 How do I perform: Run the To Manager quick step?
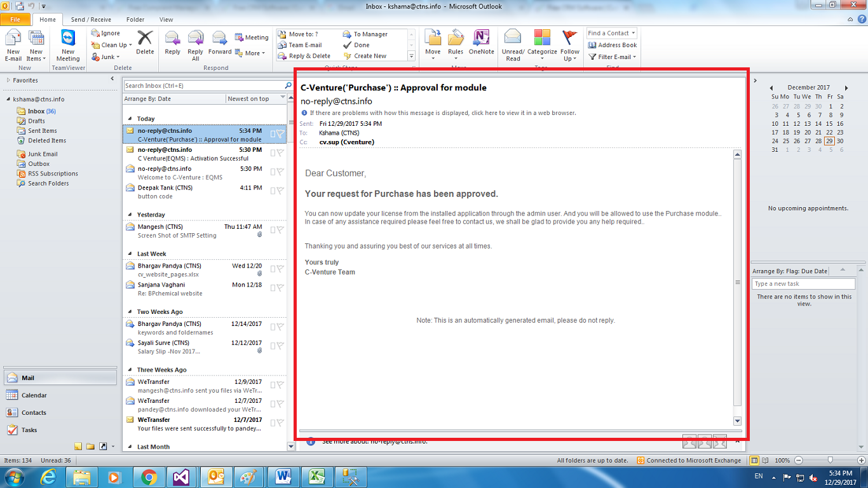pos(365,34)
